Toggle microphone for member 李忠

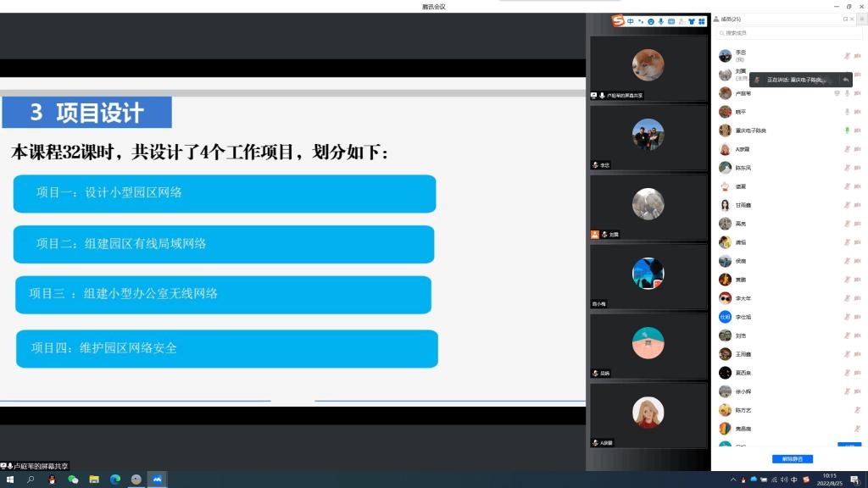click(x=847, y=56)
